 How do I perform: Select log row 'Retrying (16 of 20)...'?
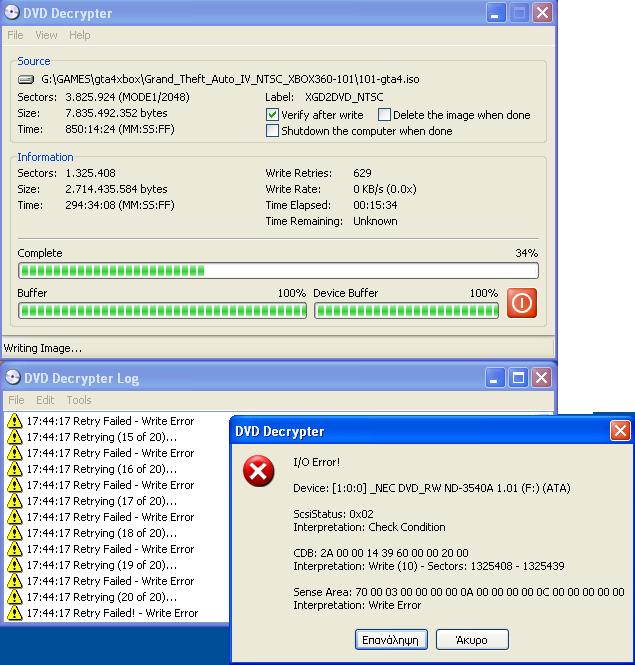(101, 469)
